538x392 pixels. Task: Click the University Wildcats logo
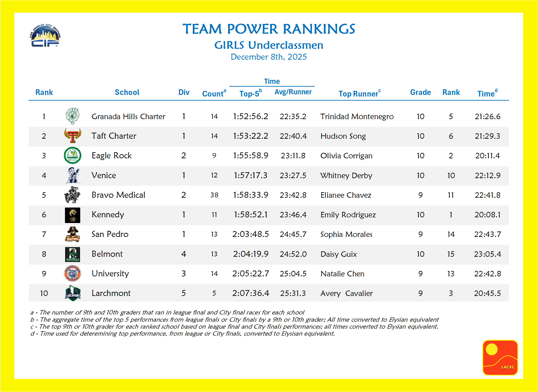click(72, 273)
